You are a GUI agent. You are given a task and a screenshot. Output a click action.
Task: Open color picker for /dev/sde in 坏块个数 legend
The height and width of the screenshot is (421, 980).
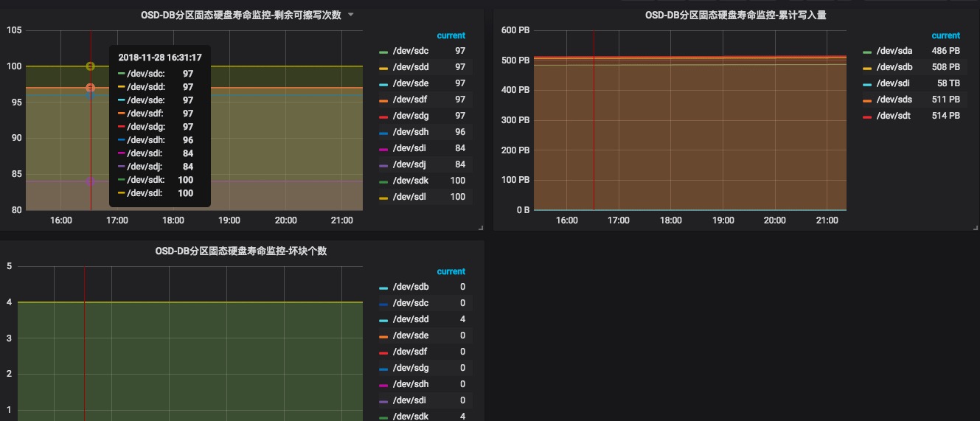(x=383, y=336)
